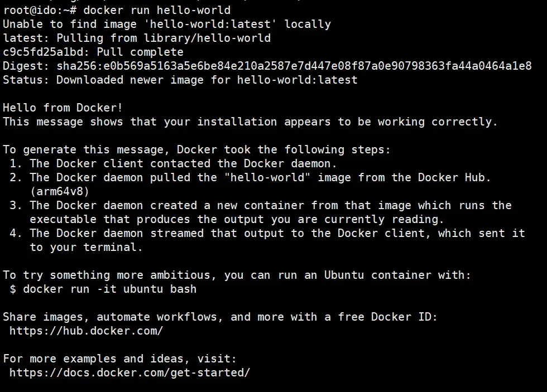Click the 'to your terminal.' line
Screen dimensions: 547x392
click(86, 247)
